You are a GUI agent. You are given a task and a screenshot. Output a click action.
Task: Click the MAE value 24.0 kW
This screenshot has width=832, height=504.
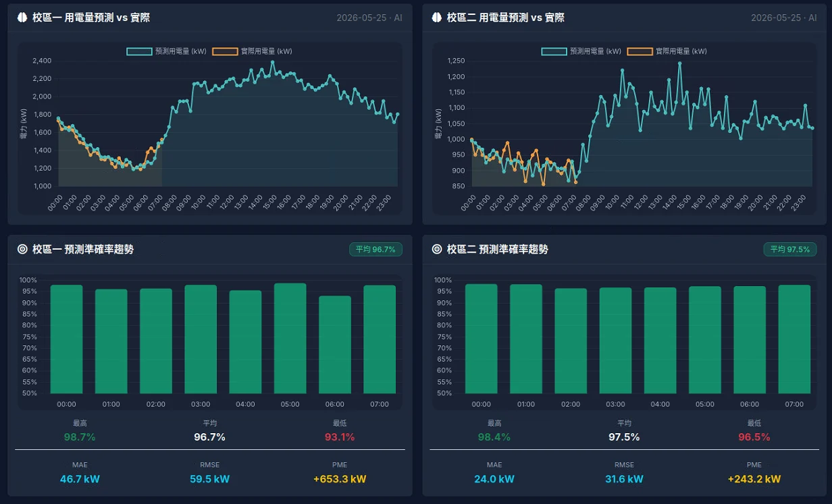[494, 479]
